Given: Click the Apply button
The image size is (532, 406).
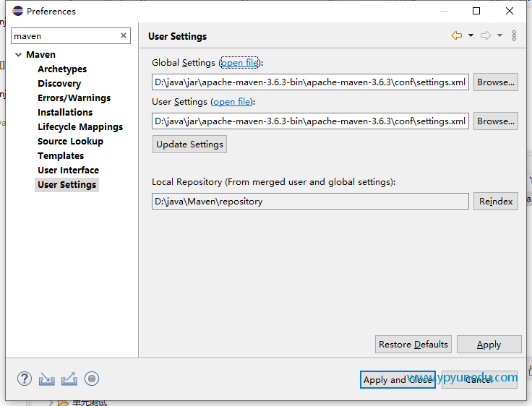Looking at the screenshot, I should click(x=489, y=345).
